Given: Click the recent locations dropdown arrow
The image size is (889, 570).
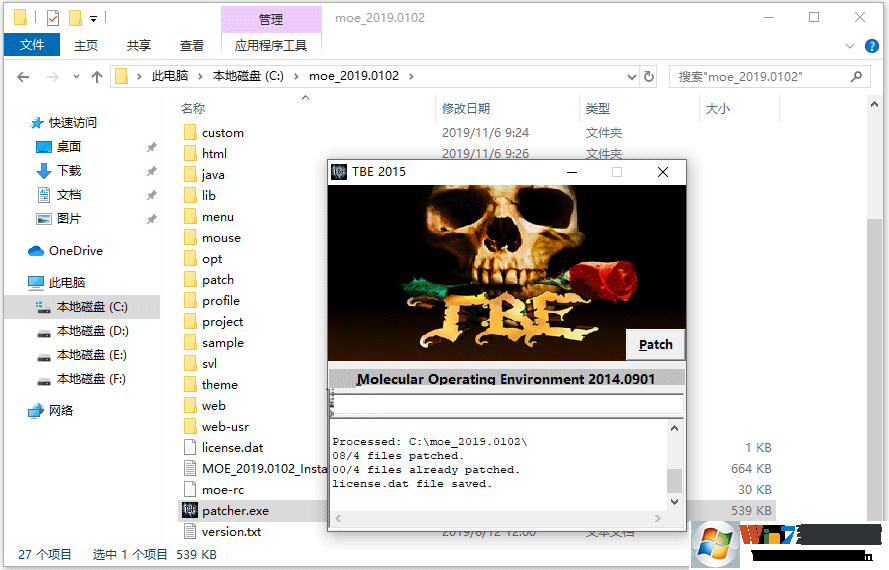Looking at the screenshot, I should pos(74,77).
